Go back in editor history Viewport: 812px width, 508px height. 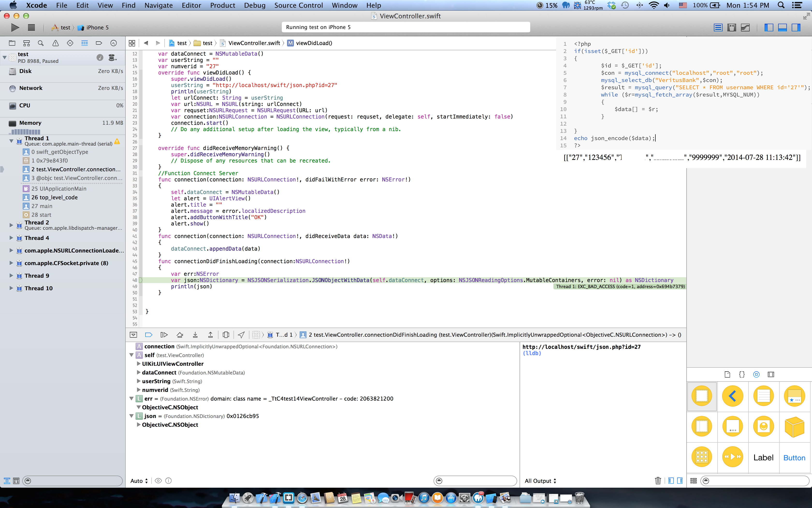click(x=146, y=43)
